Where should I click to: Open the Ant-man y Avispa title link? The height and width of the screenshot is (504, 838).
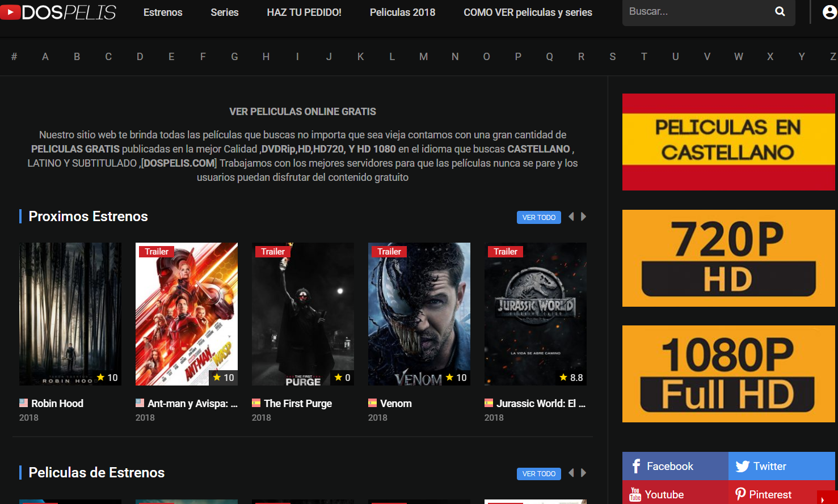[192, 403]
